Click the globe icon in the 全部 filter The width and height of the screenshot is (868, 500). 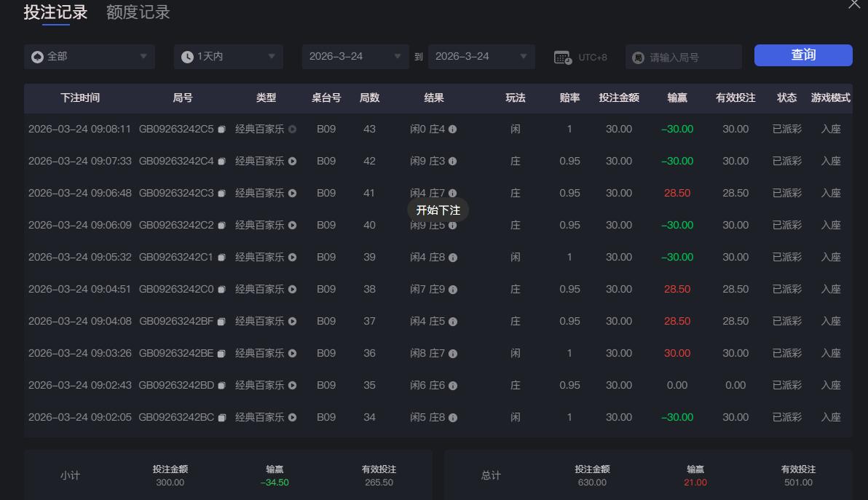point(36,56)
